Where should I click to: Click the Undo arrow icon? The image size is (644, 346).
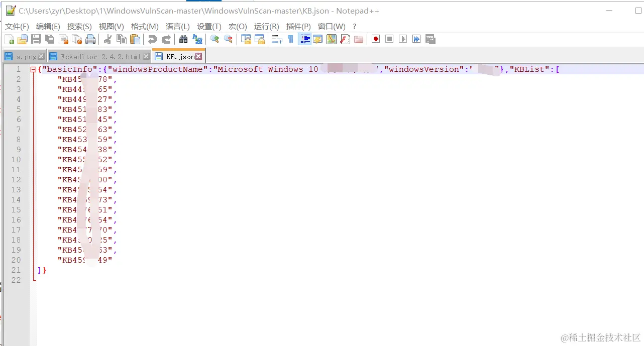click(x=153, y=39)
